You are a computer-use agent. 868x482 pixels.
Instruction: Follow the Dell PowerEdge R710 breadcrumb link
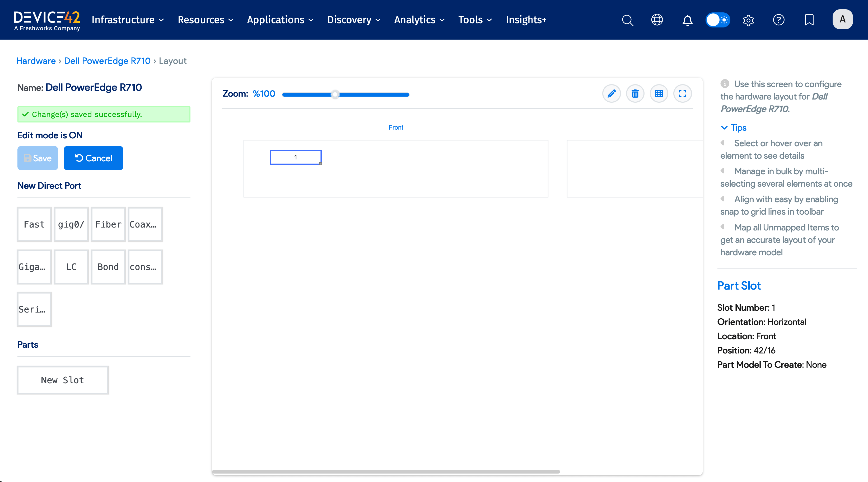107,61
